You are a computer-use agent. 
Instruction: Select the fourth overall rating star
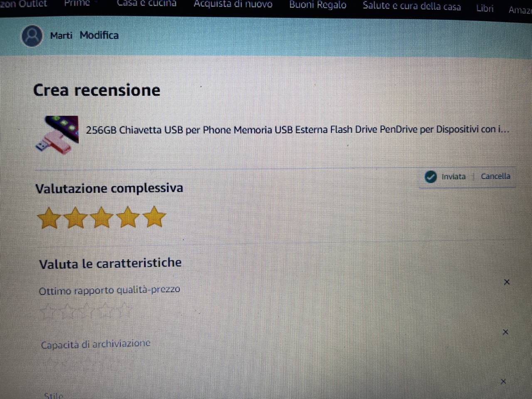pos(128,217)
